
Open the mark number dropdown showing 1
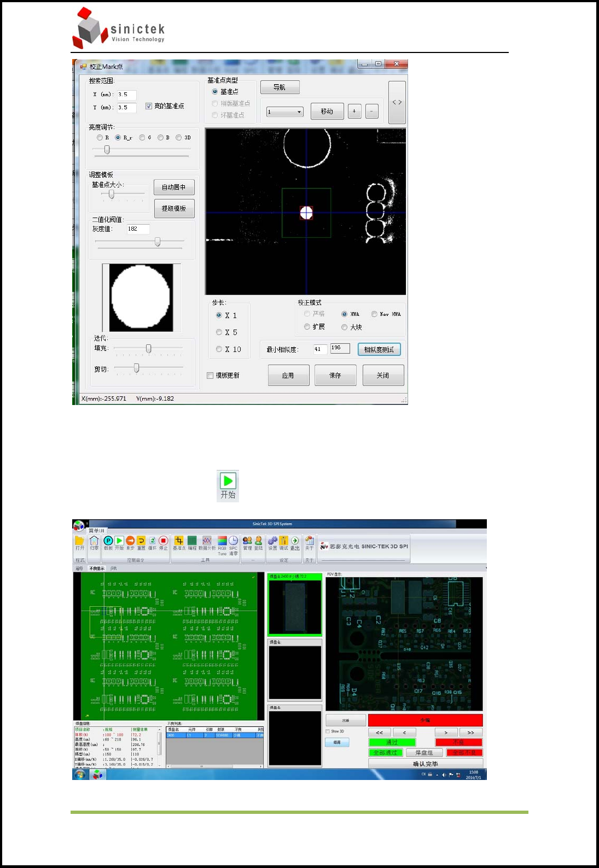284,112
